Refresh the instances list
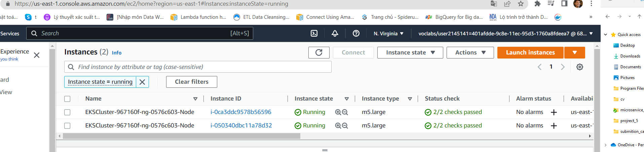Screen dimensions: 644x152 point(319,52)
